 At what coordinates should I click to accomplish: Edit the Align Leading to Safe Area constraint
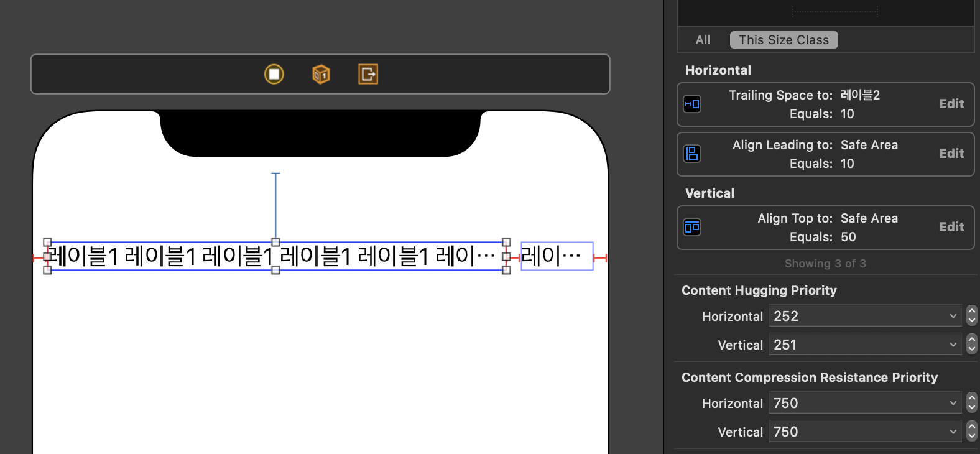click(x=951, y=154)
